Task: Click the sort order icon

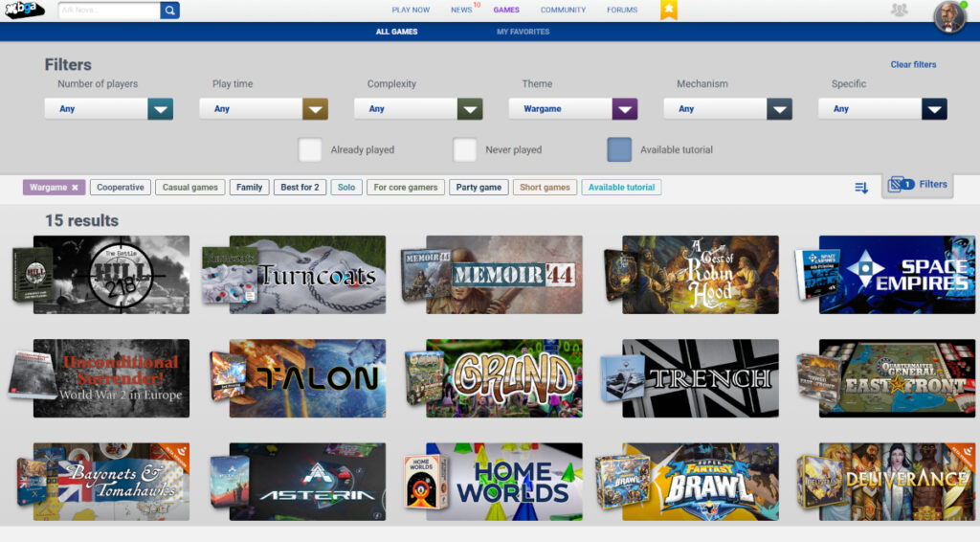Action: (861, 188)
